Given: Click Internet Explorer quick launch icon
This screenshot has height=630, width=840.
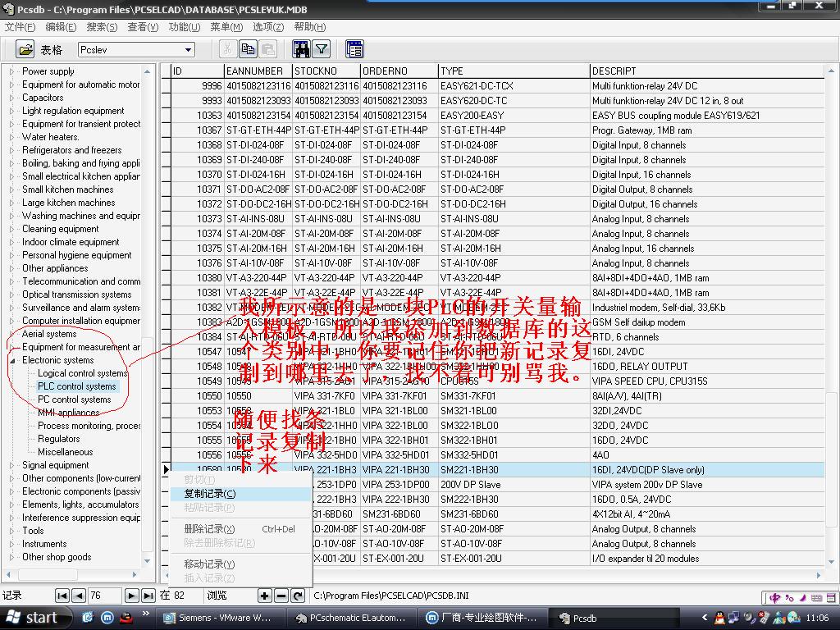Looking at the screenshot, I should pyautogui.click(x=87, y=618).
